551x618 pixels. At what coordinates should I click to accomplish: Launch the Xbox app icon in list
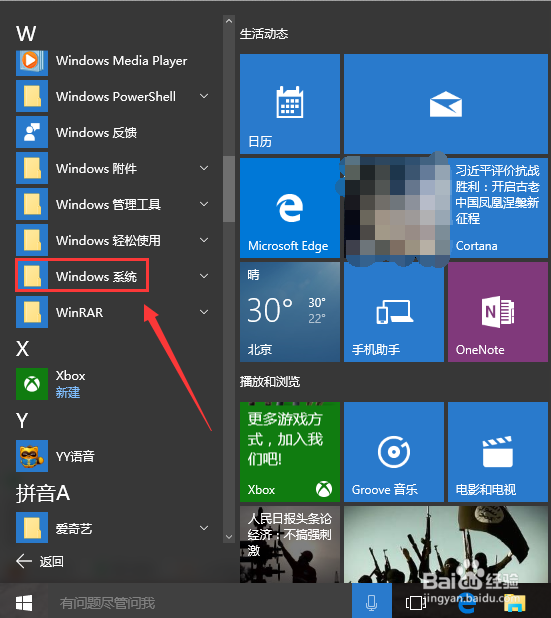point(32,384)
